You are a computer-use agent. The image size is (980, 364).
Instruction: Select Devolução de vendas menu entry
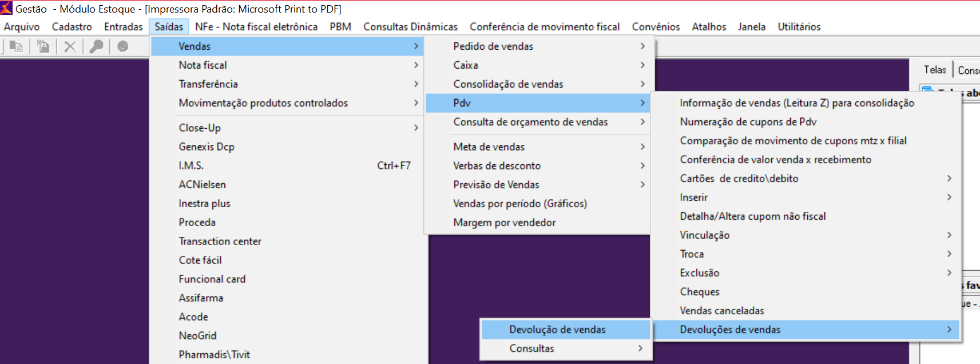point(557,330)
